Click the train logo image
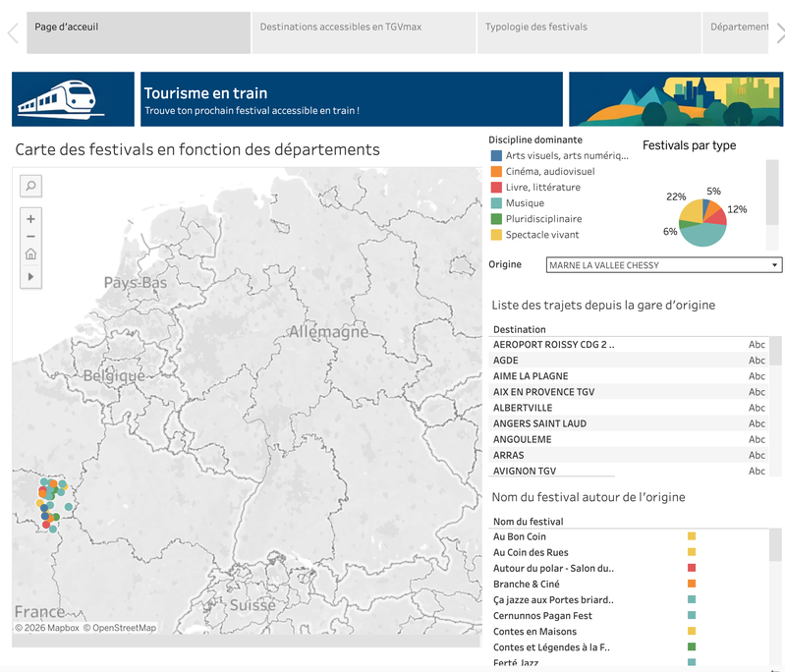 click(73, 99)
